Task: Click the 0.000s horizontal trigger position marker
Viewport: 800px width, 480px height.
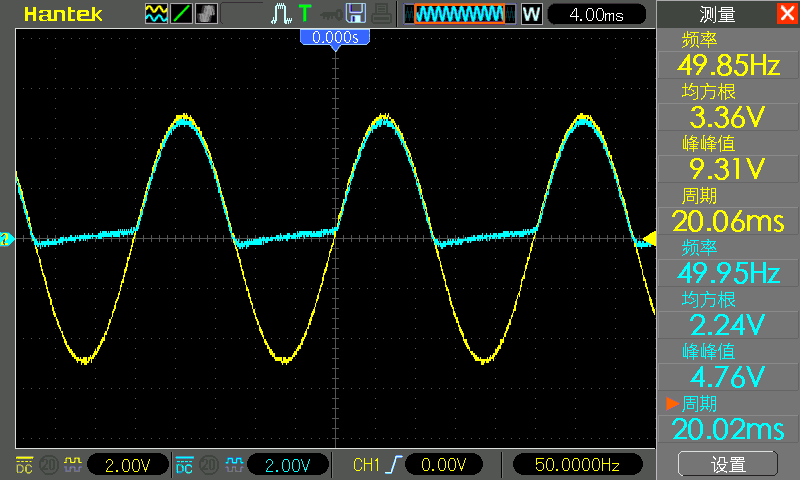Action: tap(335, 37)
